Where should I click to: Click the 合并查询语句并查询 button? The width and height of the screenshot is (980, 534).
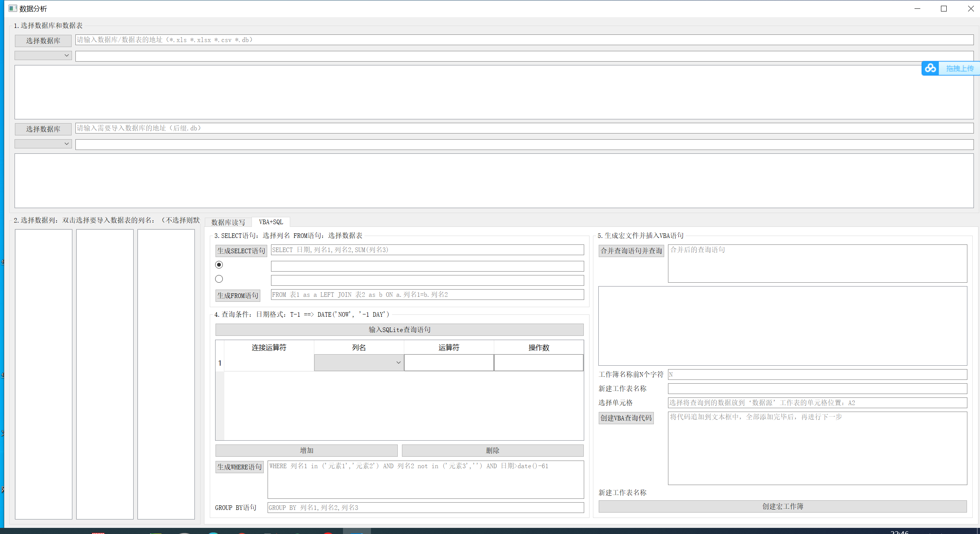[631, 251]
